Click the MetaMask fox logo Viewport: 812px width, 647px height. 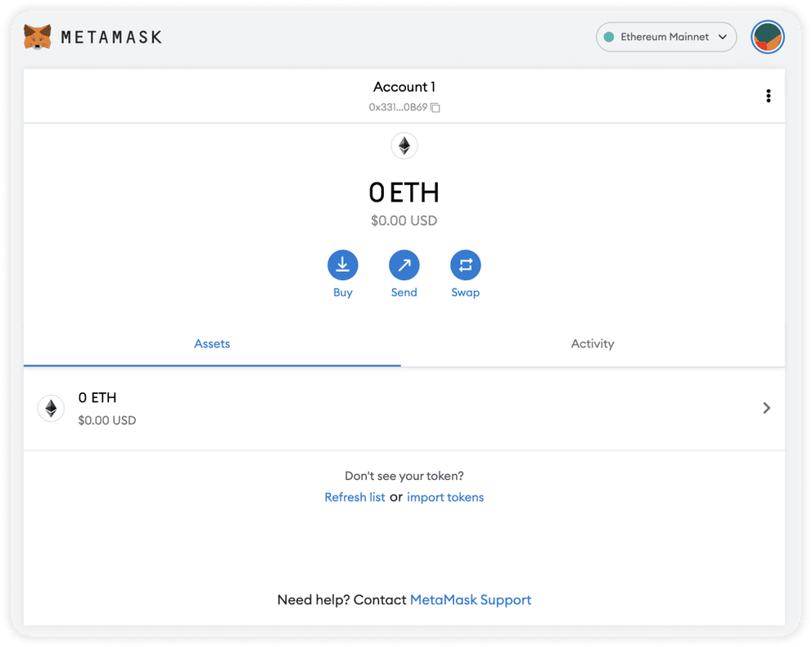point(37,37)
